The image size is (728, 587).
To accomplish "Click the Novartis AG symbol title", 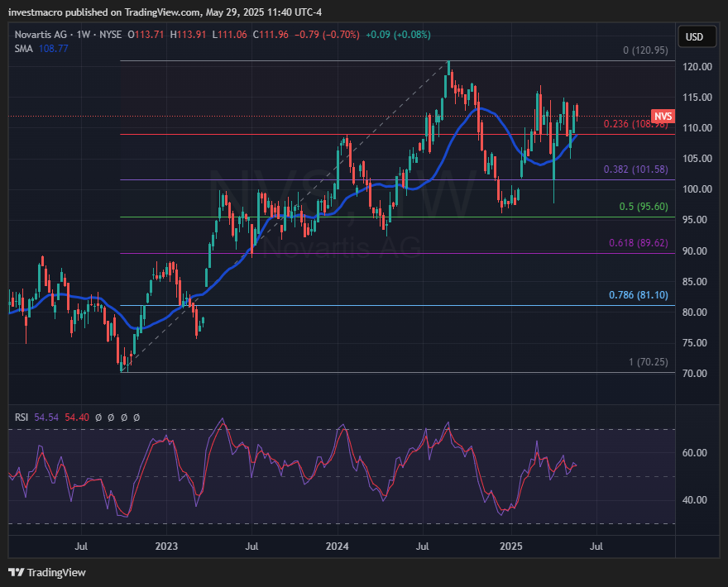I will (42, 34).
